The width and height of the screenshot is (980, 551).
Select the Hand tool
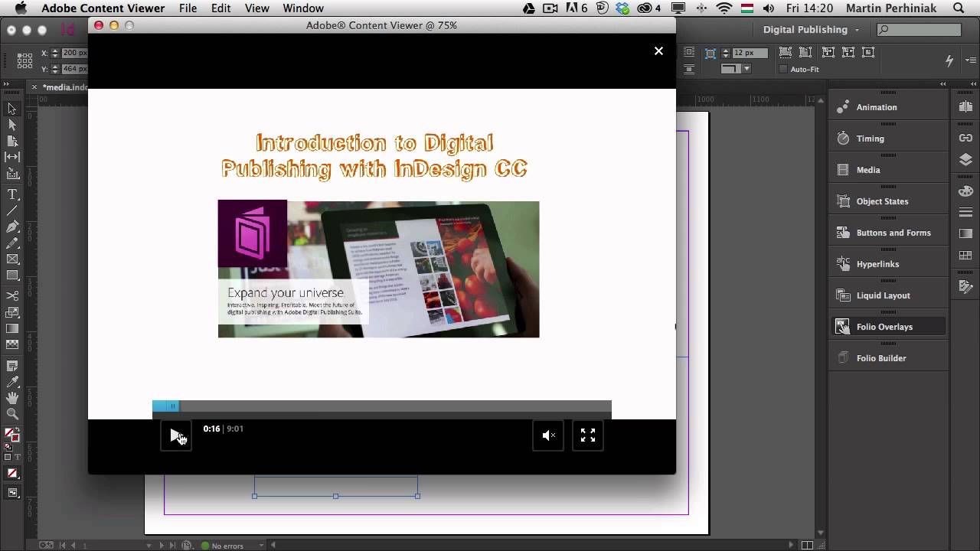coord(12,398)
